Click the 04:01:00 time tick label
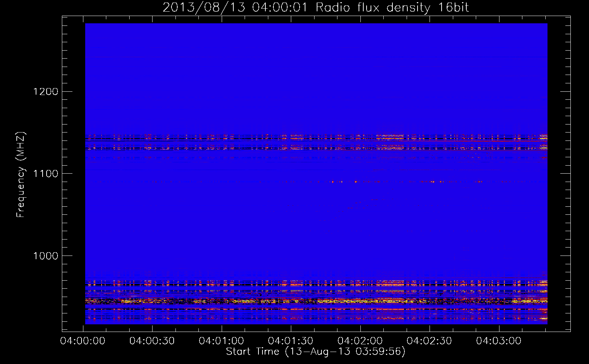 [221, 341]
